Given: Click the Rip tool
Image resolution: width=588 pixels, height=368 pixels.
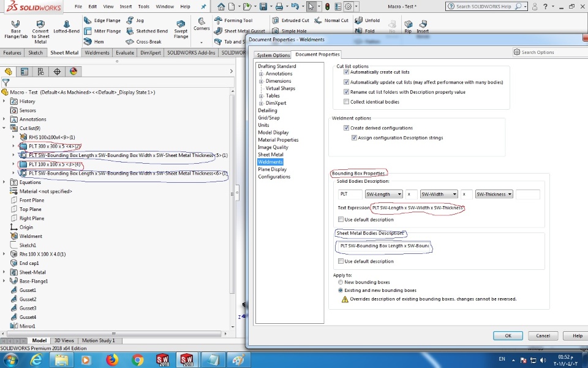Looking at the screenshot, I should coord(408,26).
